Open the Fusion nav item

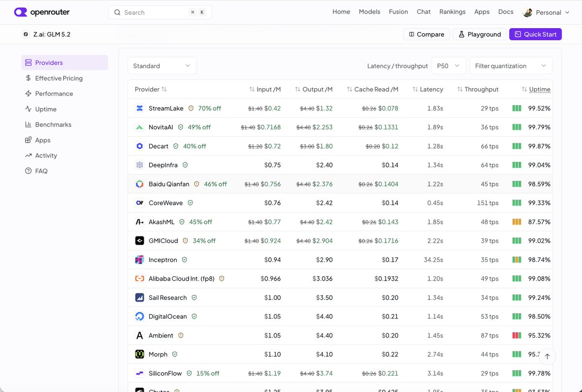tap(398, 12)
